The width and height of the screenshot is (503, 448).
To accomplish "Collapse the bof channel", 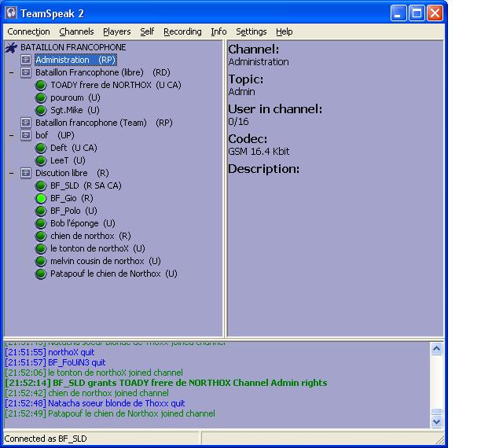I will [12, 135].
